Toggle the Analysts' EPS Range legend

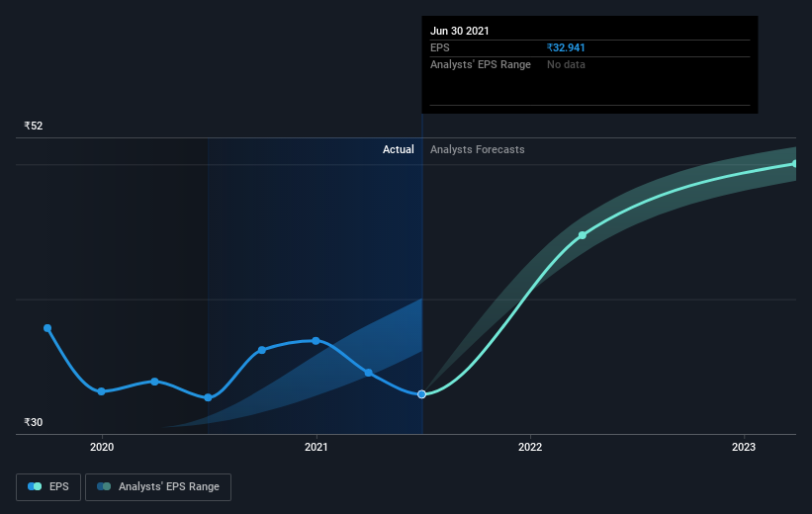158,486
